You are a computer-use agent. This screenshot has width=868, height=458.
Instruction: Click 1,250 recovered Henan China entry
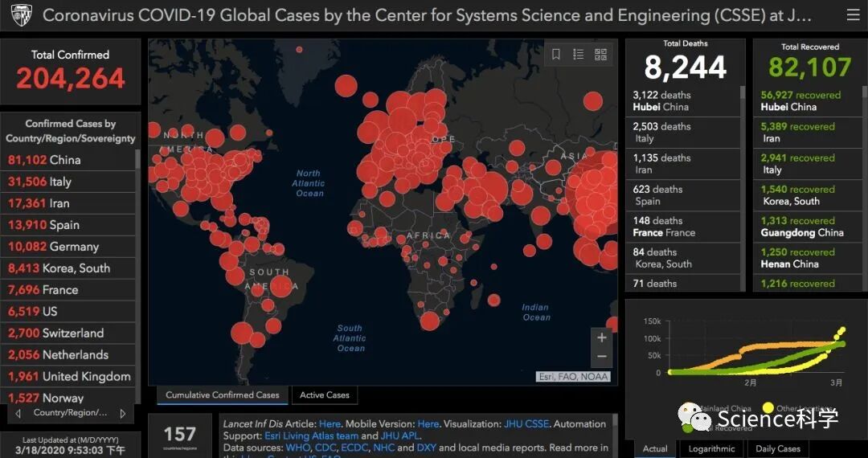(807, 258)
